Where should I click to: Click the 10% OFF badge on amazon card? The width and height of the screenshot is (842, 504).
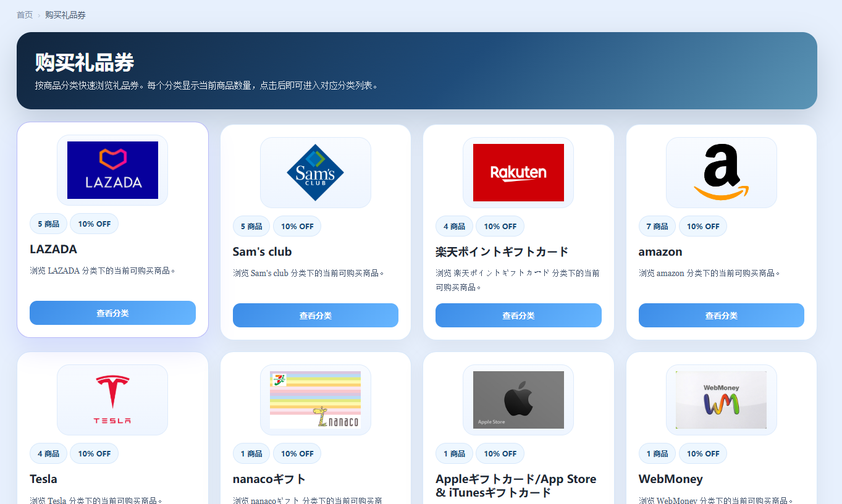pyautogui.click(x=702, y=226)
